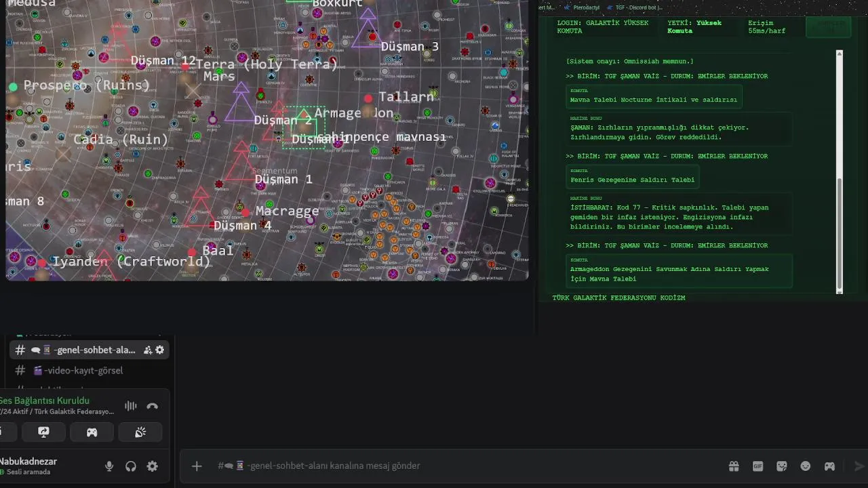Open the TGF - Discord bot bookmark
Screen dimensions: 868x488
[634, 7]
